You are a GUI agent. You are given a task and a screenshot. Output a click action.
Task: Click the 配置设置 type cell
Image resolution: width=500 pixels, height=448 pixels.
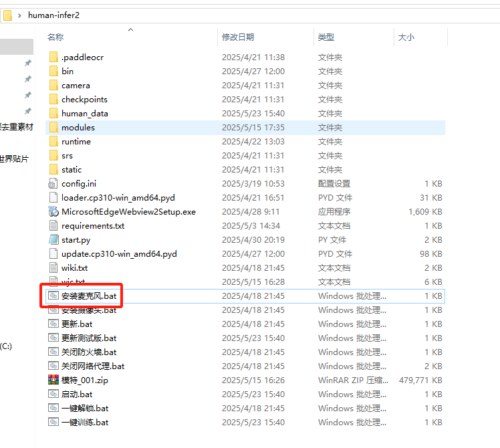(334, 183)
